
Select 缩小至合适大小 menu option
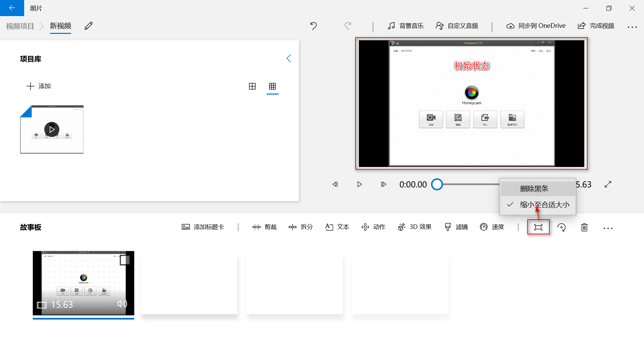pos(538,205)
